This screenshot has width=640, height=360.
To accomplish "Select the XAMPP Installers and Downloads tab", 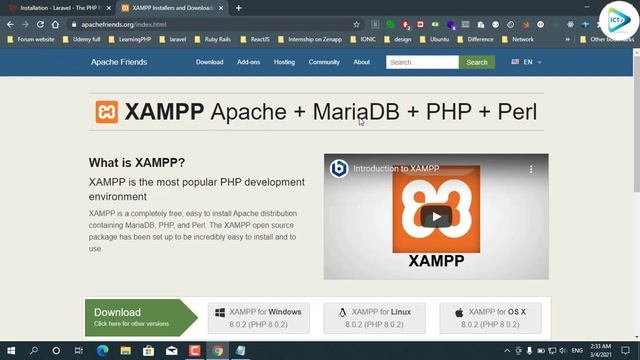I will click(172, 8).
